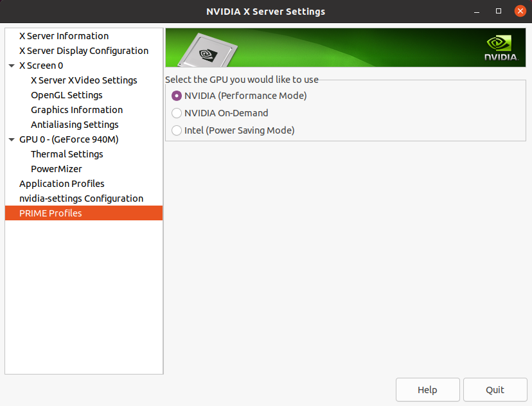This screenshot has height=406, width=532.
Task: Show Graphics Information page
Action: tap(76, 110)
